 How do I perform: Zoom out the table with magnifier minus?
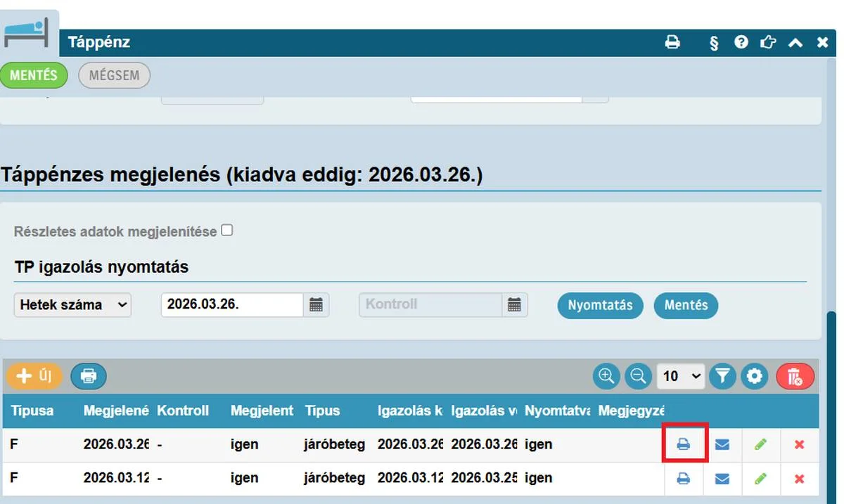(638, 376)
